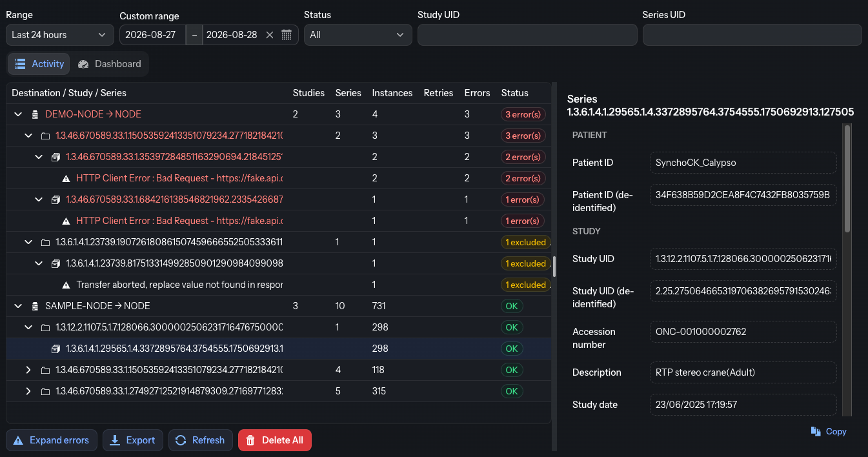Click the Errors column header
This screenshot has height=457, width=868.
(477, 93)
